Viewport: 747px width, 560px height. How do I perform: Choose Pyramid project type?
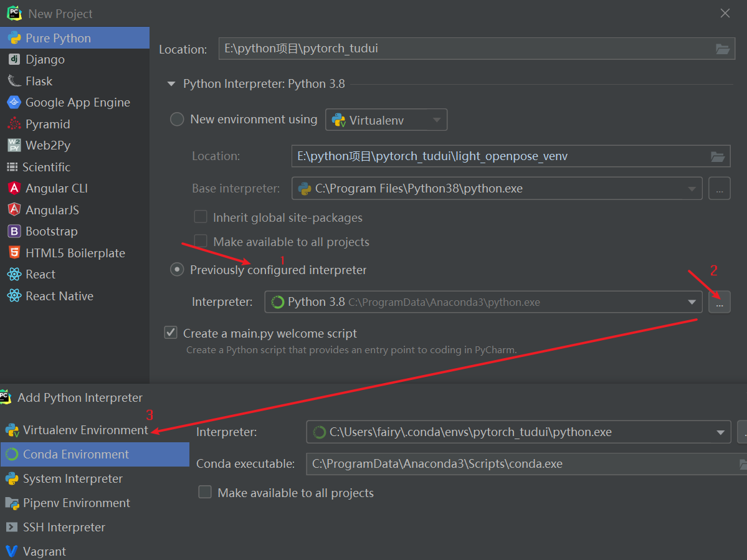pos(75,124)
